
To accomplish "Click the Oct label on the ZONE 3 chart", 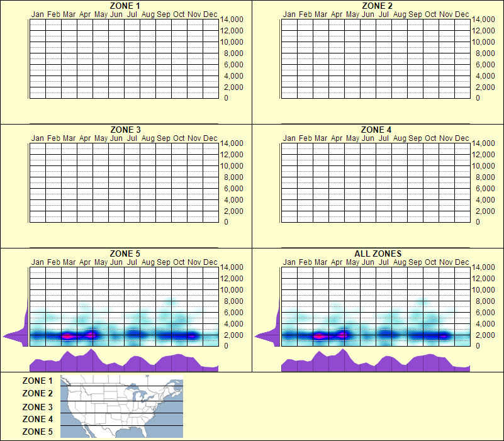I will coord(178,137).
